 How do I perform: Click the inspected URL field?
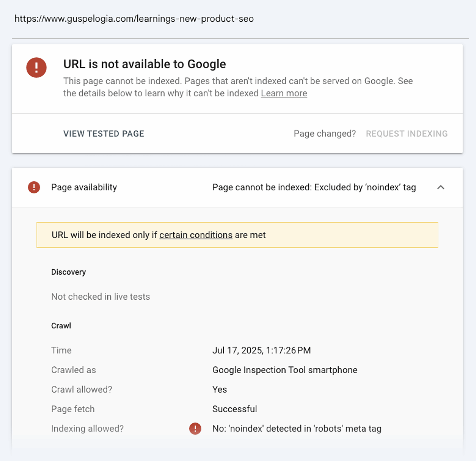pyautogui.click(x=134, y=19)
